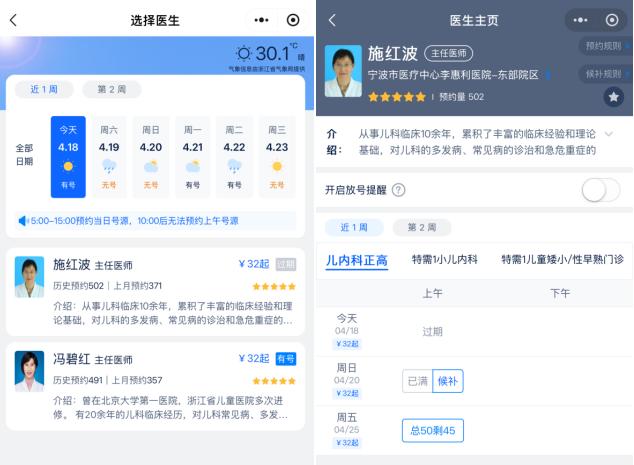Switch to 第 2 周 on the doctor homepage
This screenshot has height=465, width=634.
[422, 227]
